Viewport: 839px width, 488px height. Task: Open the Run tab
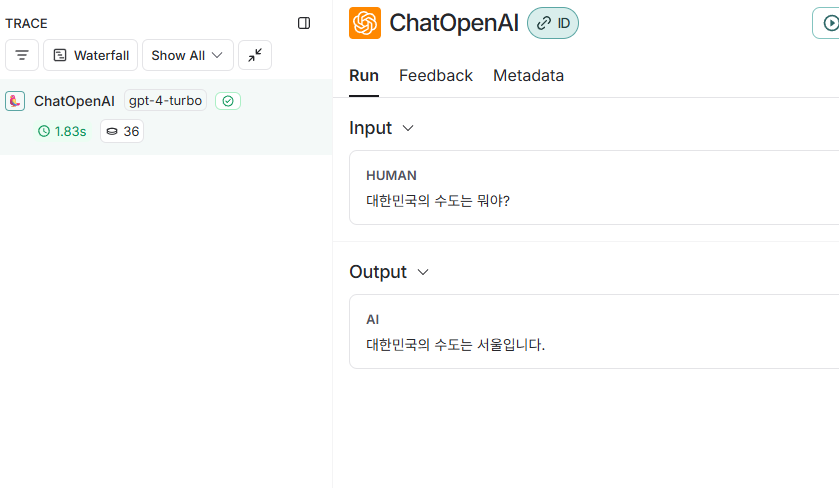click(364, 76)
